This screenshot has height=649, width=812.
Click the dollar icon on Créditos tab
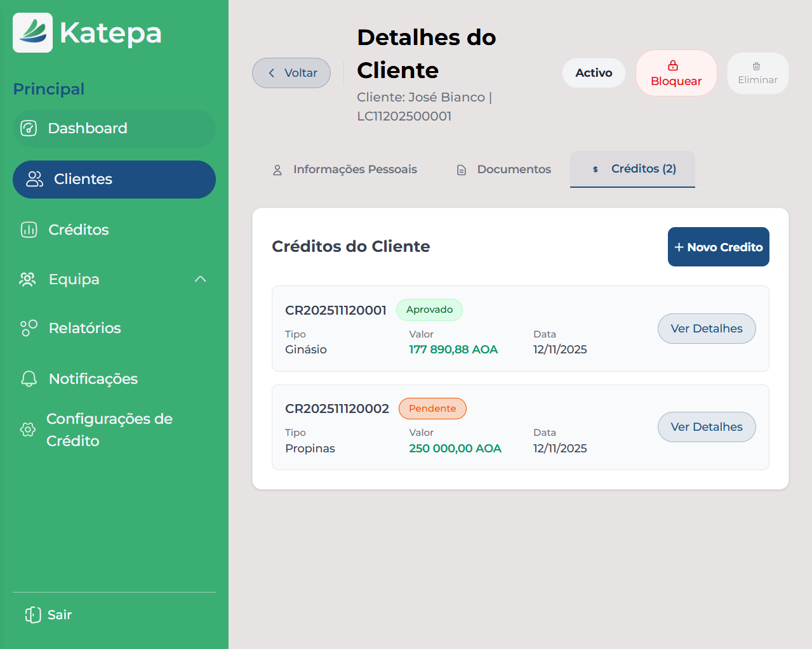[594, 169]
